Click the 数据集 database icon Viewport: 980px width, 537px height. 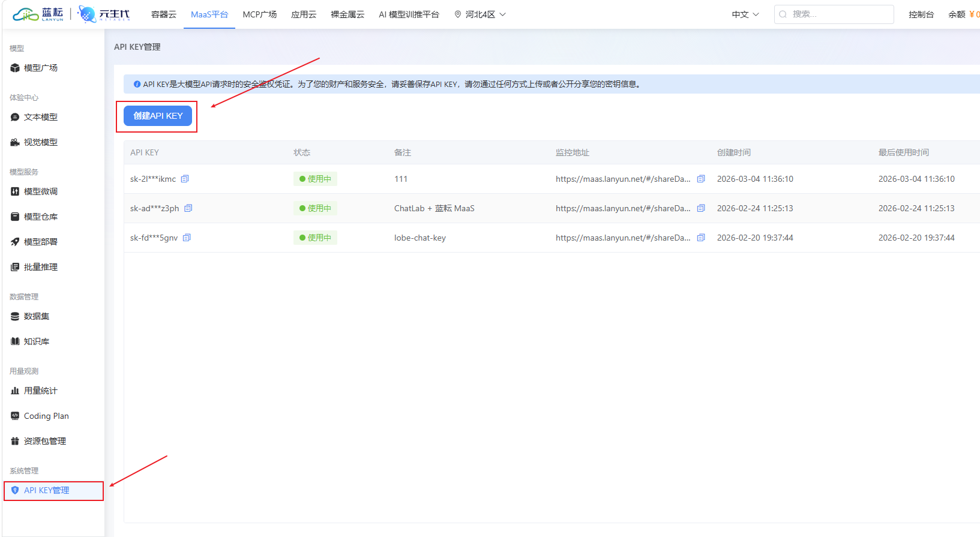click(x=15, y=316)
